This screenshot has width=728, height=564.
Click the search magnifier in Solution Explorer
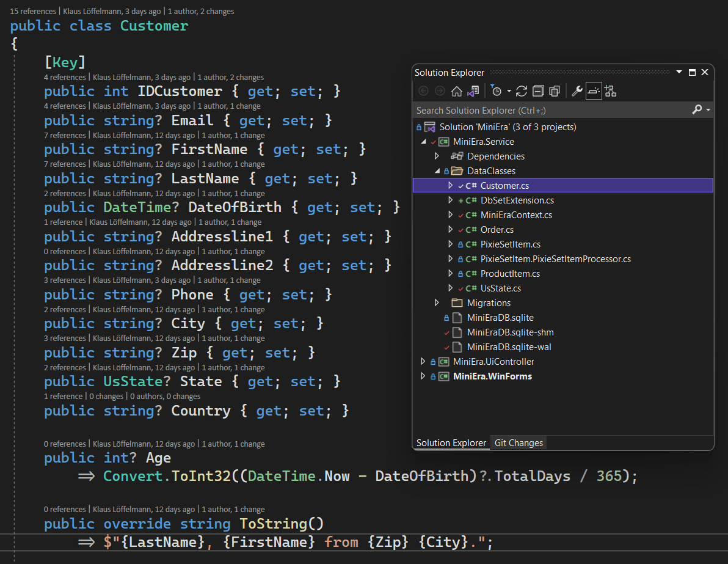696,111
